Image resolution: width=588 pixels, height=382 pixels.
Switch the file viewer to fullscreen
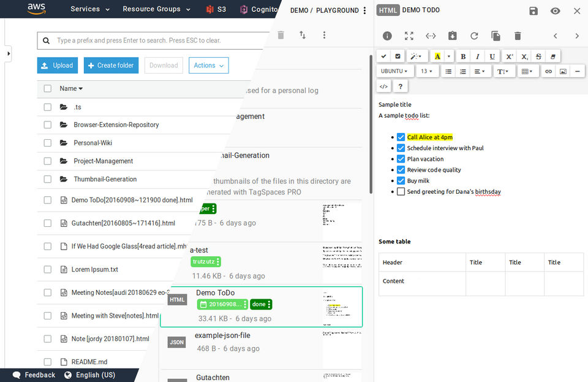click(x=409, y=36)
